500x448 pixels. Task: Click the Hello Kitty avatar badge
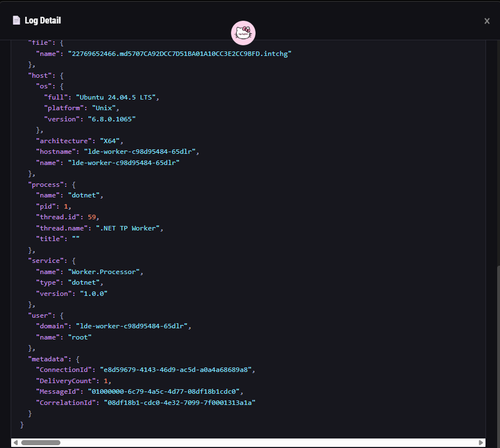point(243,33)
